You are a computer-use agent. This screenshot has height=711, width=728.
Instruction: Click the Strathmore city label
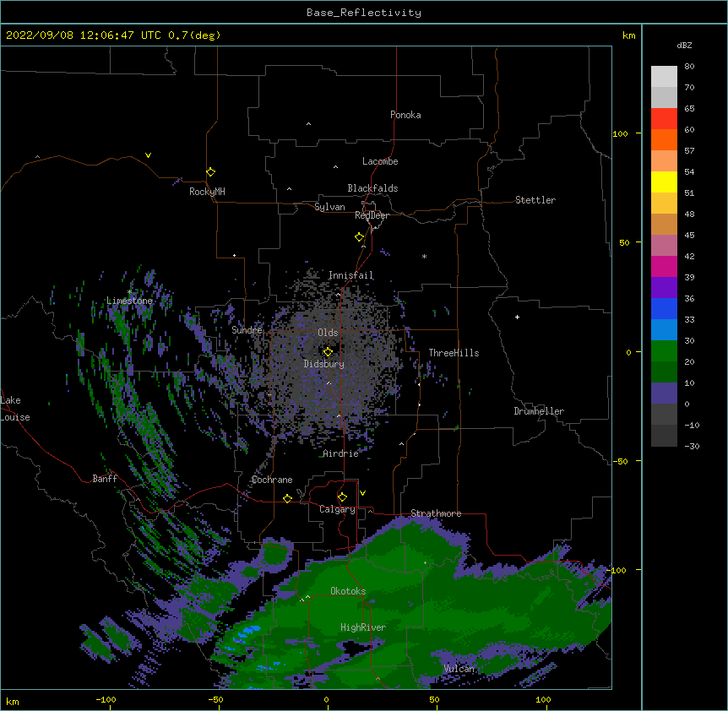[436, 513]
